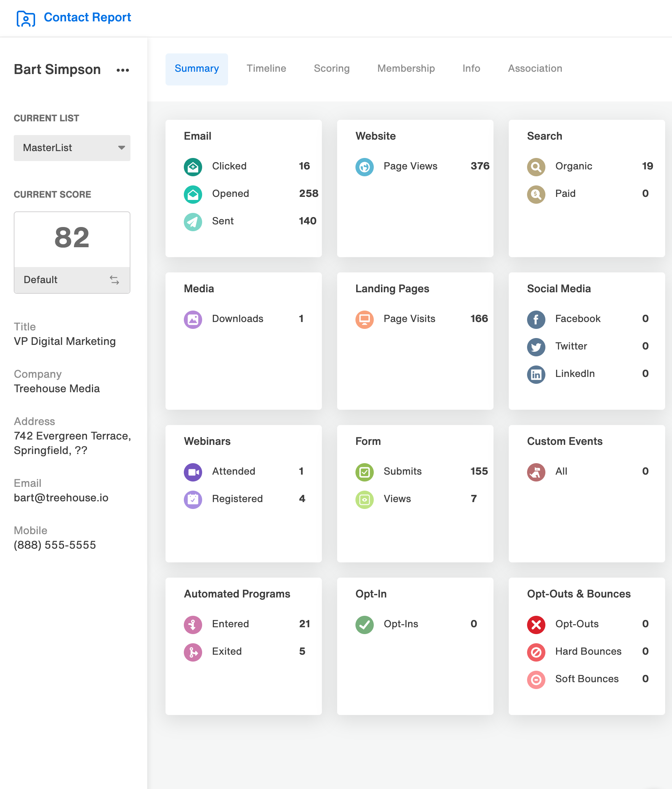
Task: Click the Treehouse Media company name
Action: 57,389
